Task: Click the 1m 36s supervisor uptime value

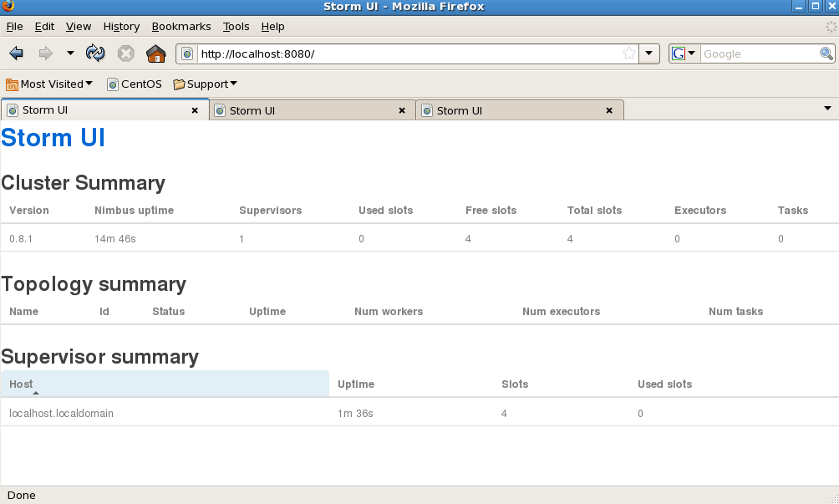Action: pyautogui.click(x=355, y=413)
